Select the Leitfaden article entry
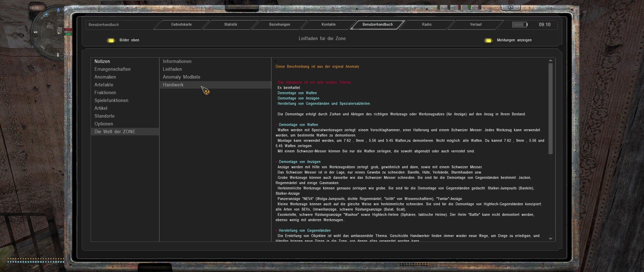 pos(172,69)
